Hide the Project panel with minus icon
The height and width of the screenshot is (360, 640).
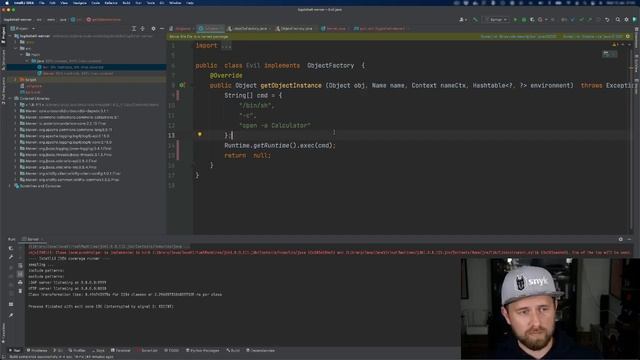[162, 29]
